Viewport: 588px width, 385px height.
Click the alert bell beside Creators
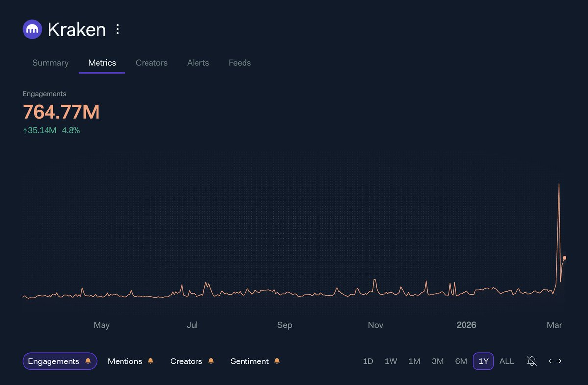pos(211,361)
